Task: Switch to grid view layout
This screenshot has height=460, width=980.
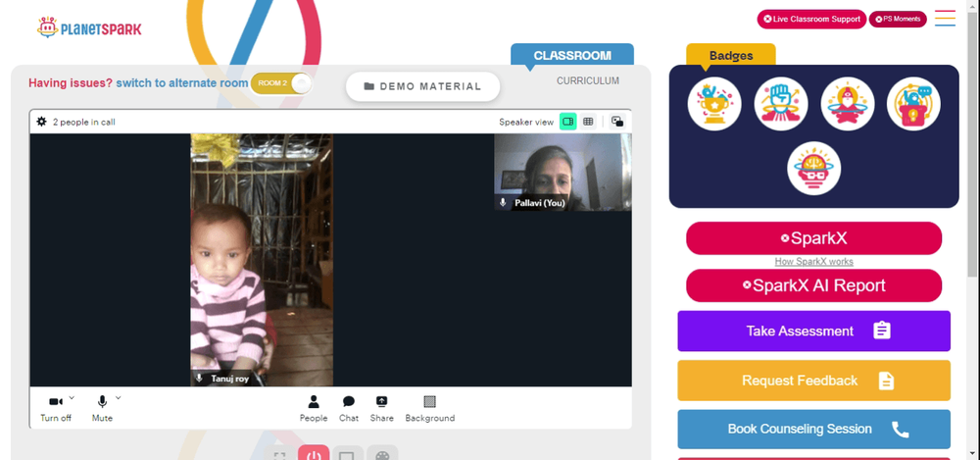Action: [x=587, y=122]
